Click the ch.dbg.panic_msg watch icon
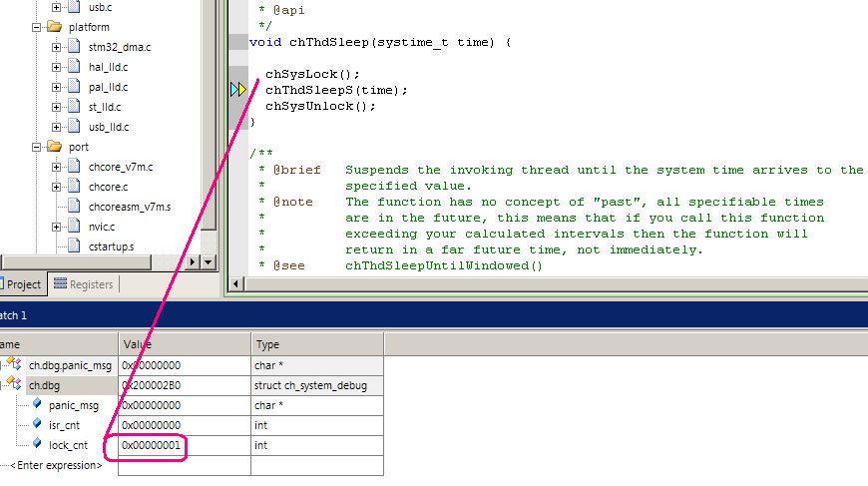This screenshot has width=868, height=486. [x=14, y=364]
